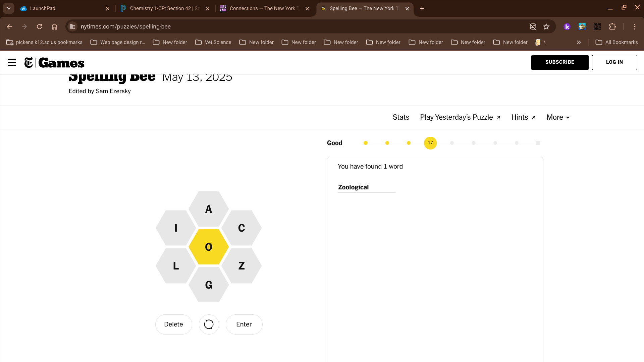The width and height of the screenshot is (644, 362).
Task: Submit the word with Enter button
Action: point(244,324)
